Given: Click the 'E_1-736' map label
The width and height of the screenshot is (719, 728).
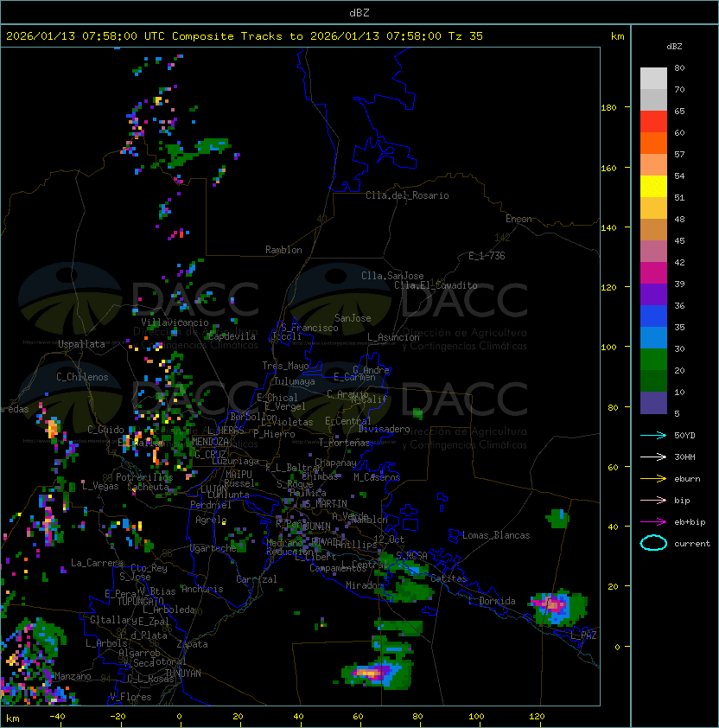Looking at the screenshot, I should (487, 256).
